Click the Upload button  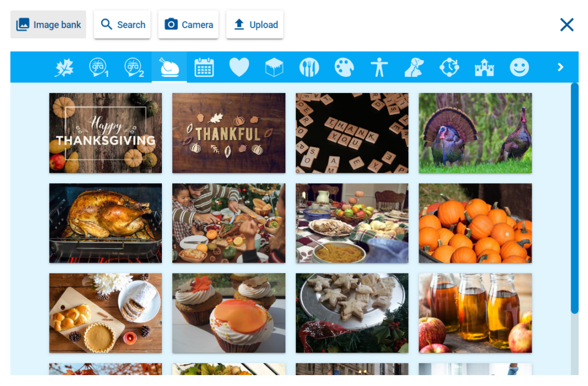pyautogui.click(x=254, y=25)
